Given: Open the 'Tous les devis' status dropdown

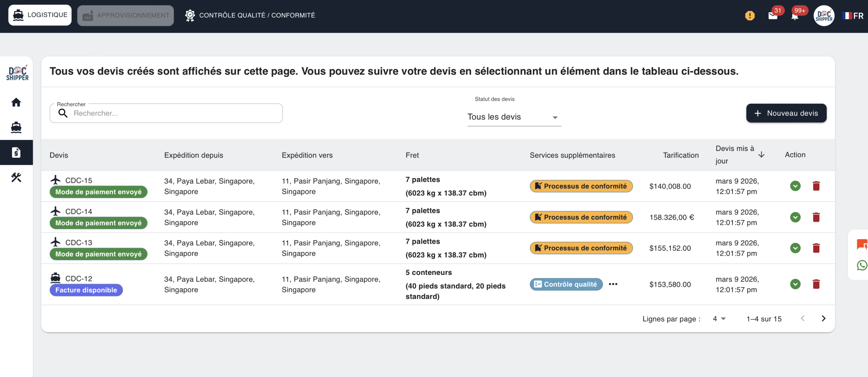Looking at the screenshot, I should (514, 117).
